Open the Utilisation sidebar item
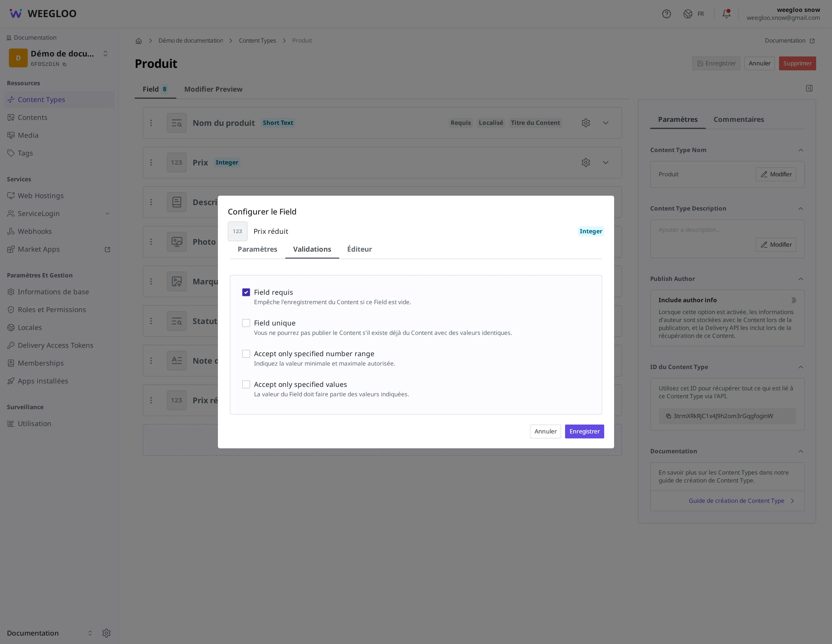 pyautogui.click(x=34, y=424)
